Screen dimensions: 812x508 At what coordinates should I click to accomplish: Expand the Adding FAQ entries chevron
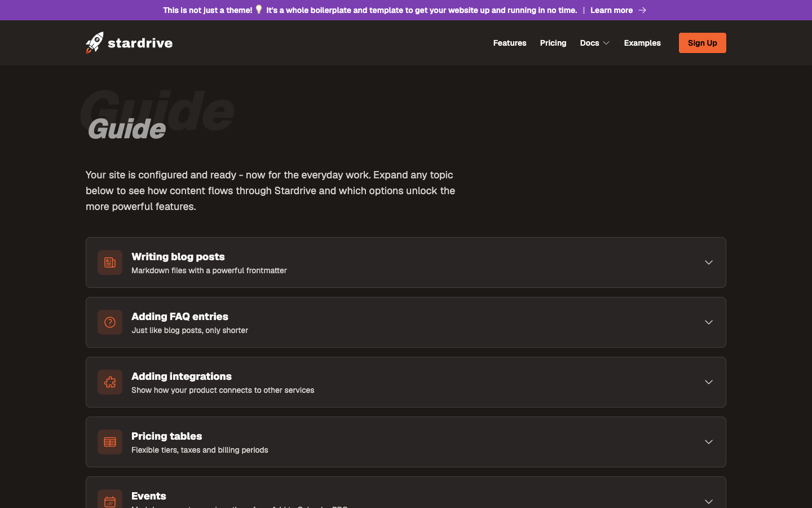point(709,322)
